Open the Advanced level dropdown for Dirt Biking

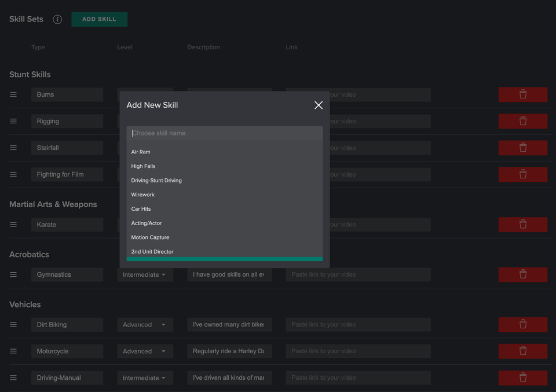tap(145, 324)
